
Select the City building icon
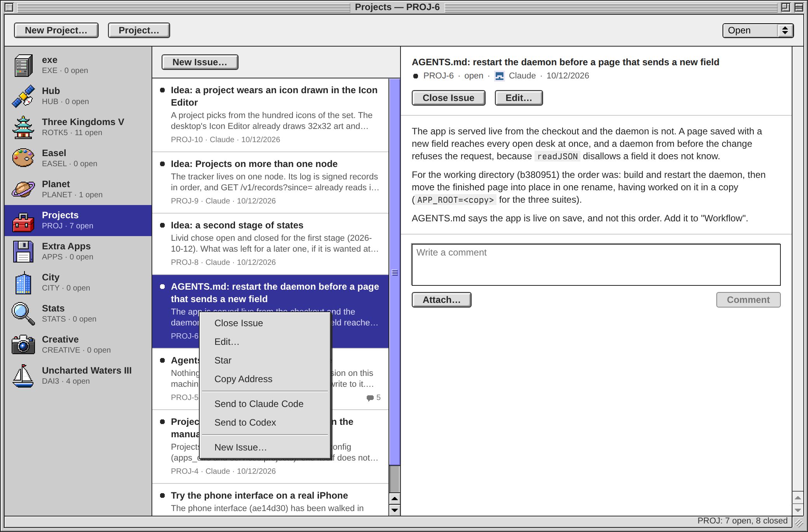click(23, 283)
